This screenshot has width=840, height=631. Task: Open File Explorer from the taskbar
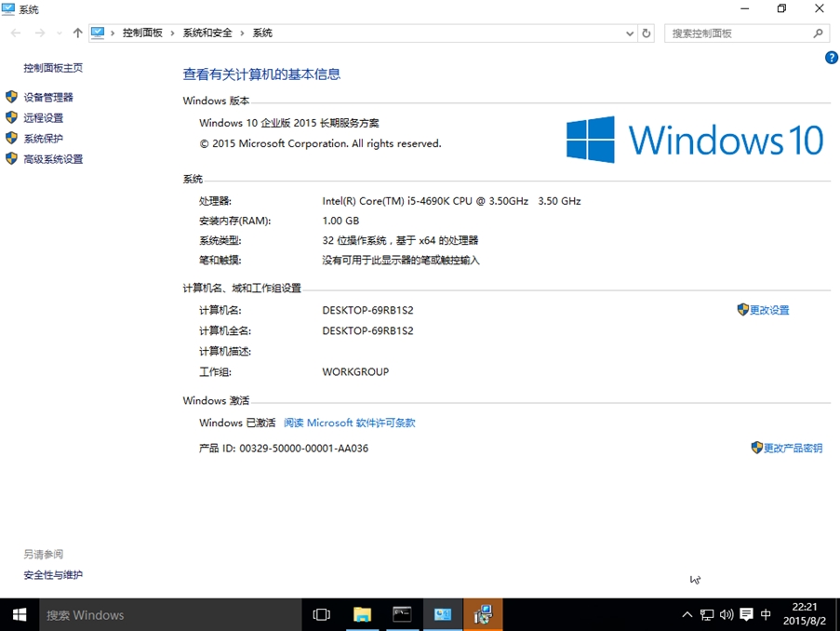tap(362, 615)
